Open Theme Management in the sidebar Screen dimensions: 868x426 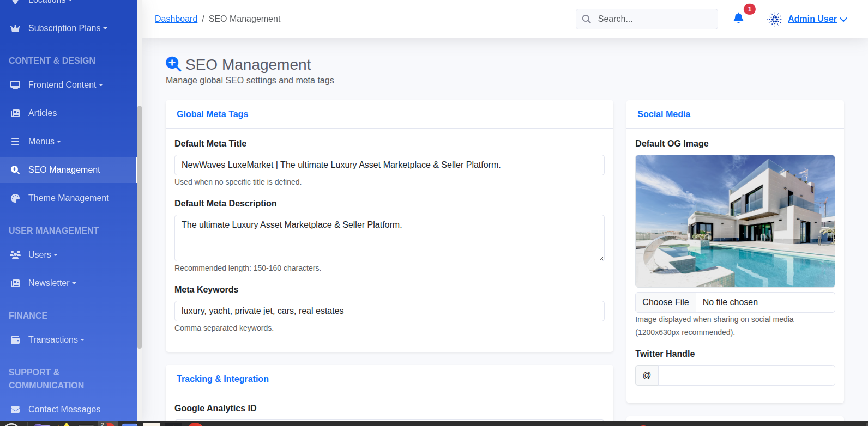click(x=69, y=198)
